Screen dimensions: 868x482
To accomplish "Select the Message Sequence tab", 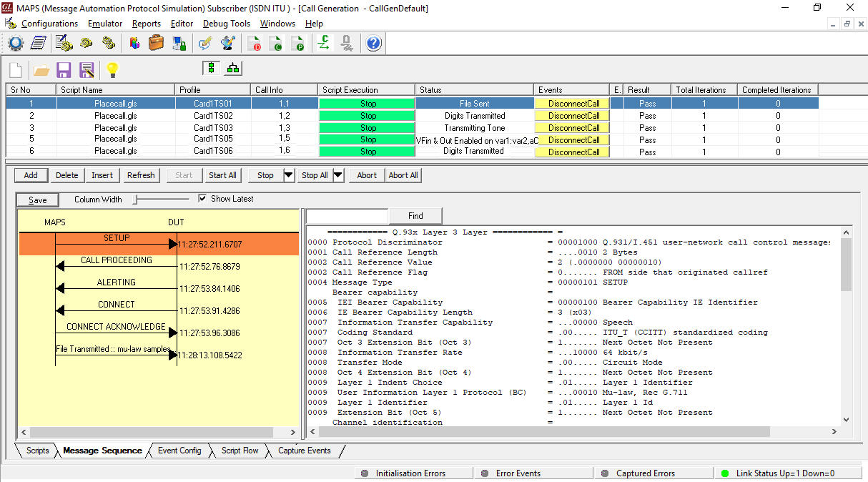I will click(102, 451).
